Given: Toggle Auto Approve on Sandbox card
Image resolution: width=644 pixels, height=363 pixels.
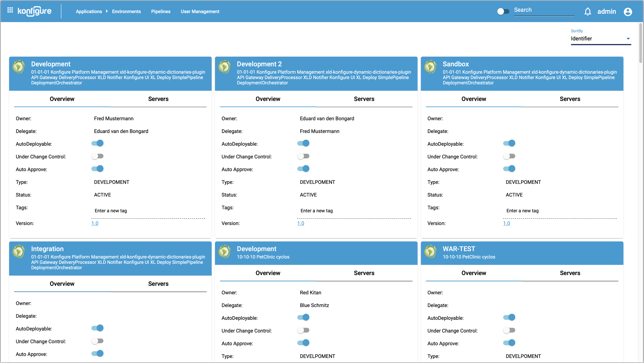Looking at the screenshot, I should [509, 169].
